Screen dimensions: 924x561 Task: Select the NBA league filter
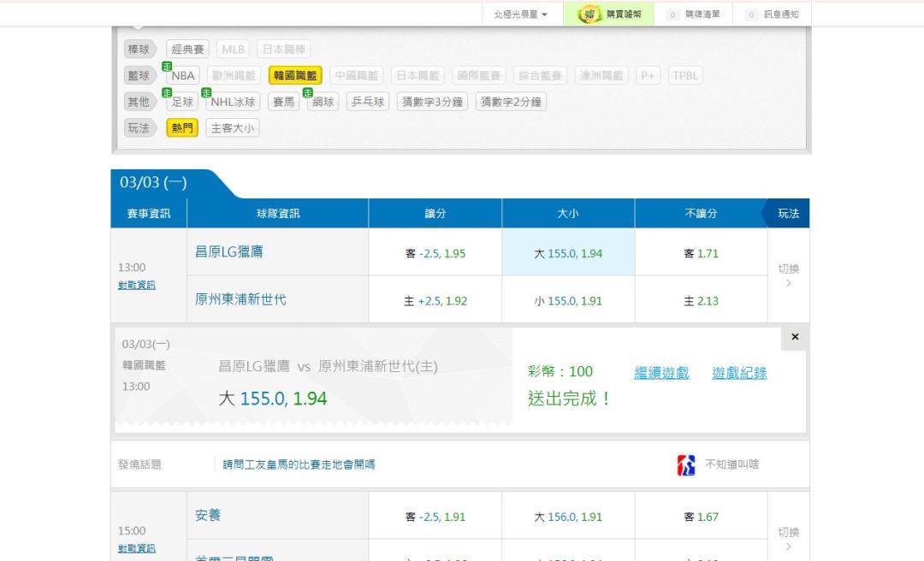183,75
